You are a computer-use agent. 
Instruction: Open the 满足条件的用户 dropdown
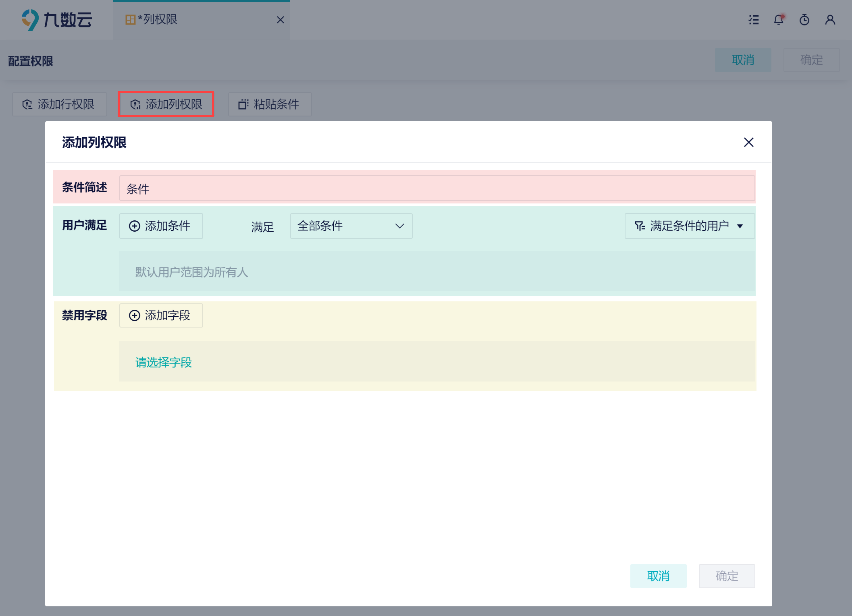point(690,226)
